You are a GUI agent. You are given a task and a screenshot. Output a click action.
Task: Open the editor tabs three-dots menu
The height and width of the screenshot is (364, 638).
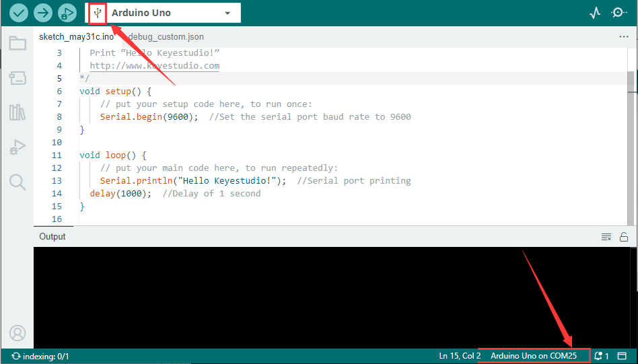pos(624,36)
